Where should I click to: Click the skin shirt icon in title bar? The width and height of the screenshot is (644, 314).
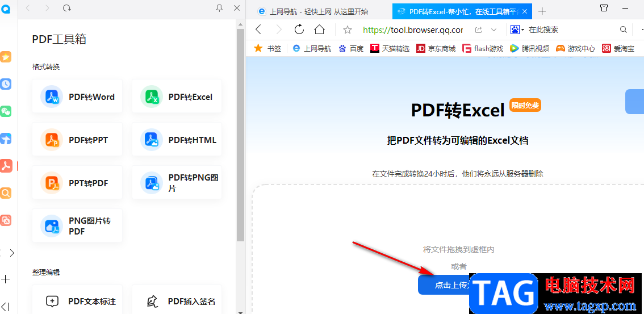pos(604,8)
